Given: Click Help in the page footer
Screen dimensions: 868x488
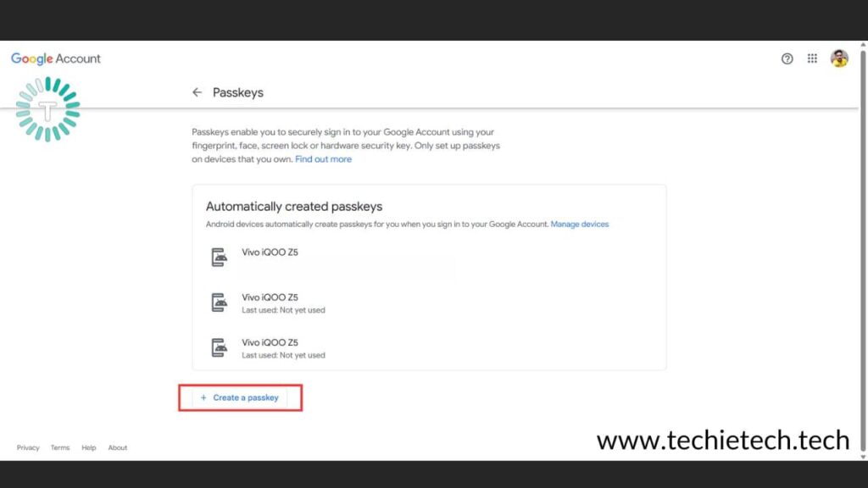Looking at the screenshot, I should point(88,447).
